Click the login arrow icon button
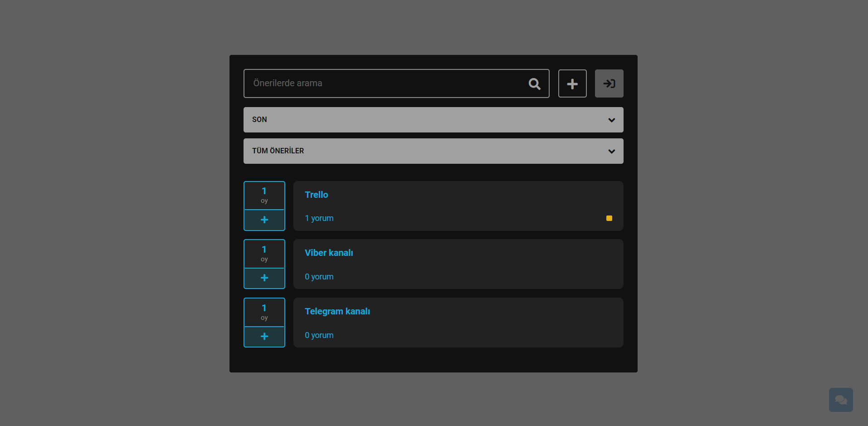 (609, 83)
